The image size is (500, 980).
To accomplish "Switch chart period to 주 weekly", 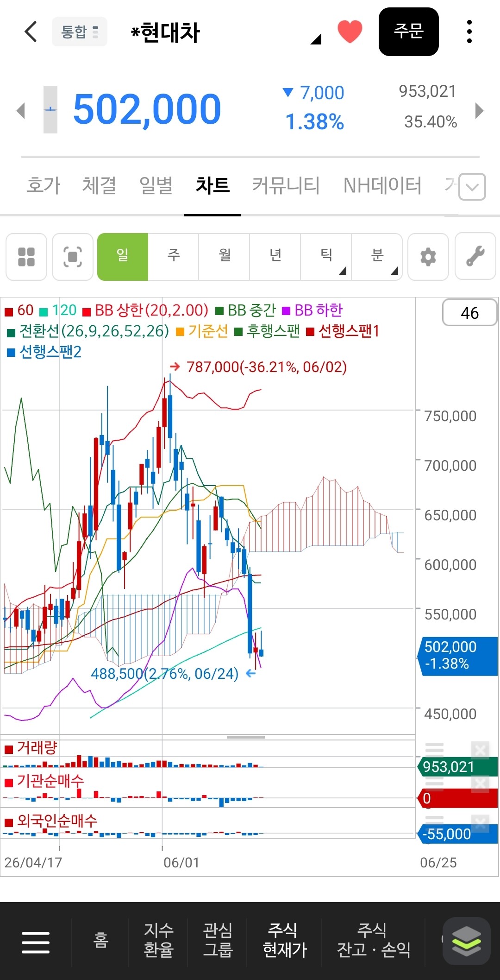I will (x=174, y=257).
